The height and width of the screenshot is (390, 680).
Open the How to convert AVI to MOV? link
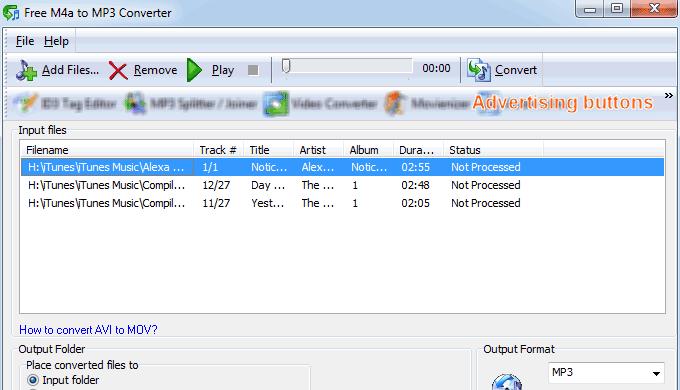pos(88,330)
